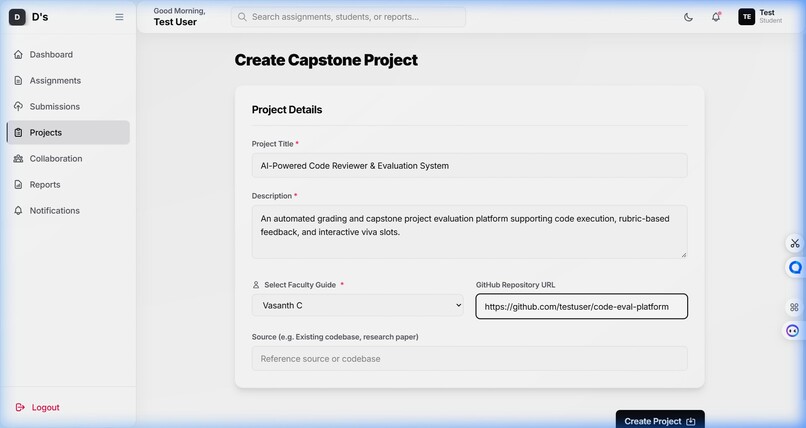Click the Logout door icon
This screenshot has width=806, height=428.
20,407
